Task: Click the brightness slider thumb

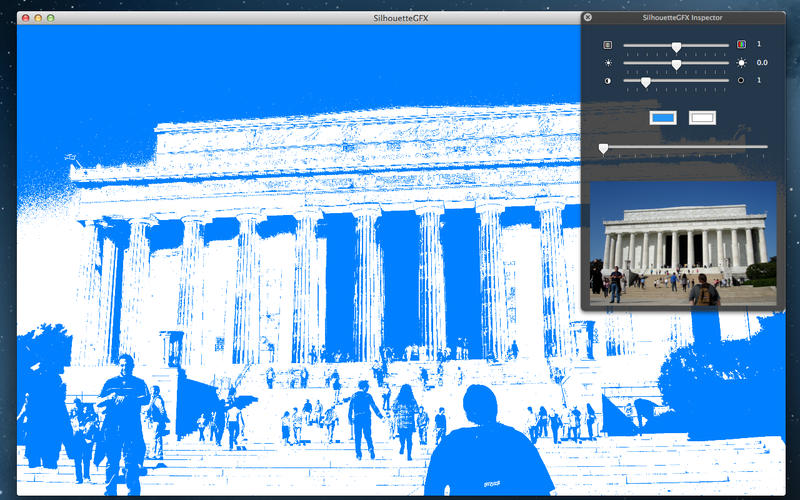Action: click(x=676, y=64)
